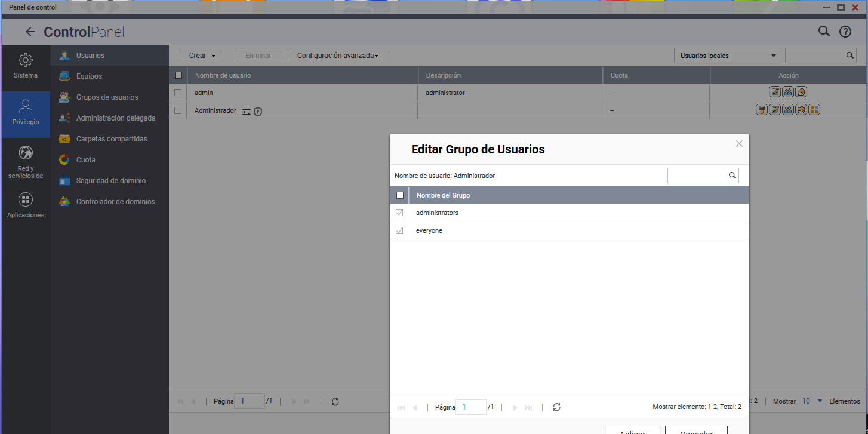The image size is (868, 434).
Task: Toggle the administrators group checkbox
Action: (x=400, y=213)
